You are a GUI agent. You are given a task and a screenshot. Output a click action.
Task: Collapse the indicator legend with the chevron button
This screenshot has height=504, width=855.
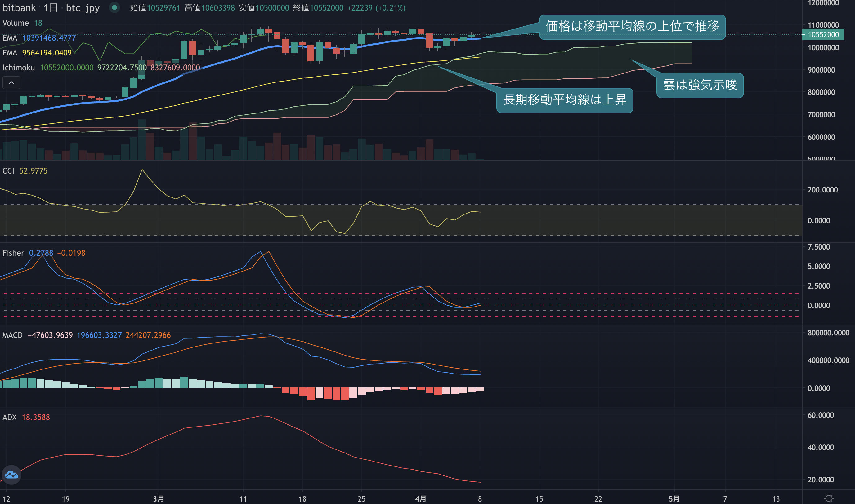tap(11, 83)
